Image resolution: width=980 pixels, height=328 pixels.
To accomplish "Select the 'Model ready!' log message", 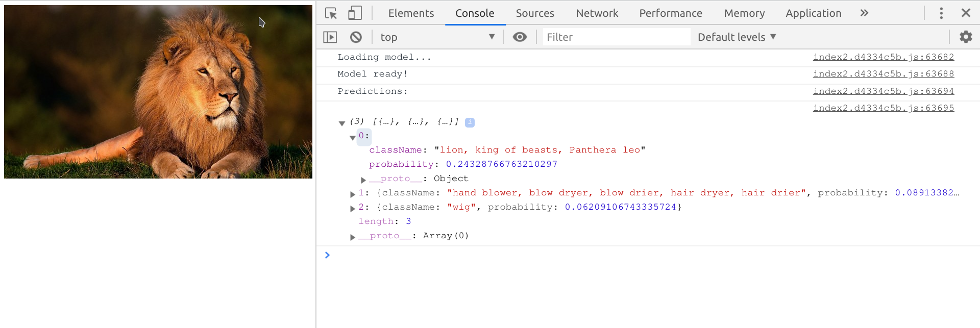I will tap(373, 74).
